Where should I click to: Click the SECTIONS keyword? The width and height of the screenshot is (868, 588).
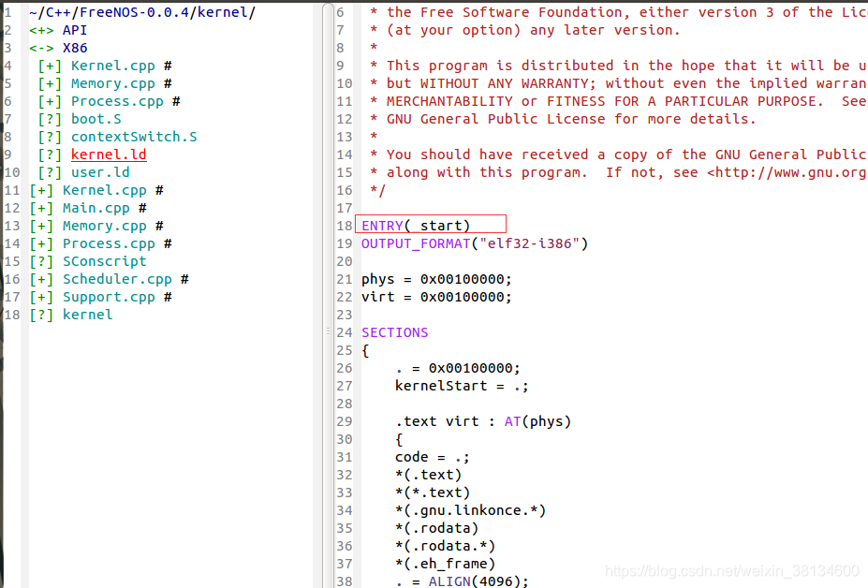click(395, 332)
